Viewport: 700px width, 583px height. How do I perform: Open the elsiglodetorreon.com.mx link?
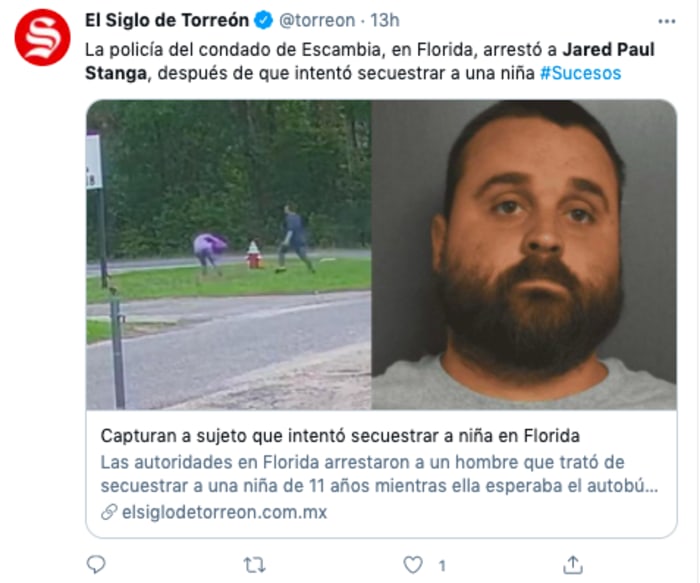225,512
